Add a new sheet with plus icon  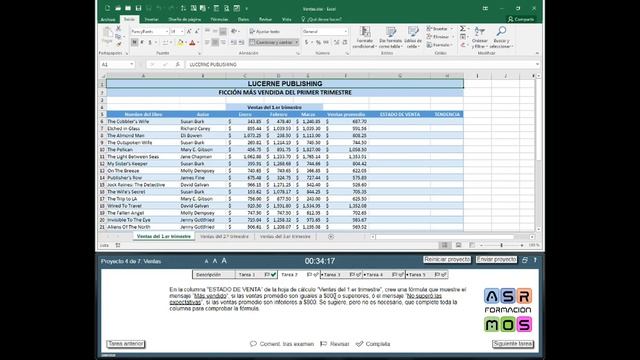coord(331,237)
